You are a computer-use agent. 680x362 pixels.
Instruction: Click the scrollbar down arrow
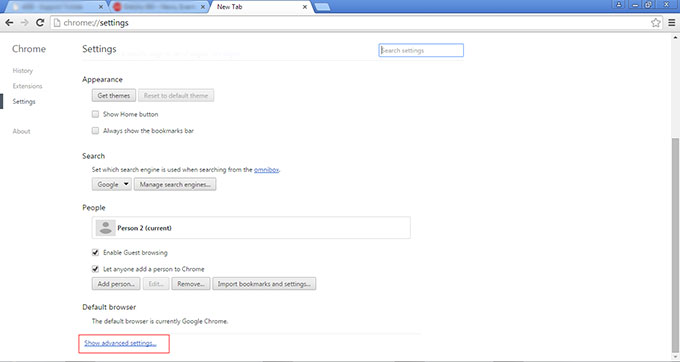(675, 358)
